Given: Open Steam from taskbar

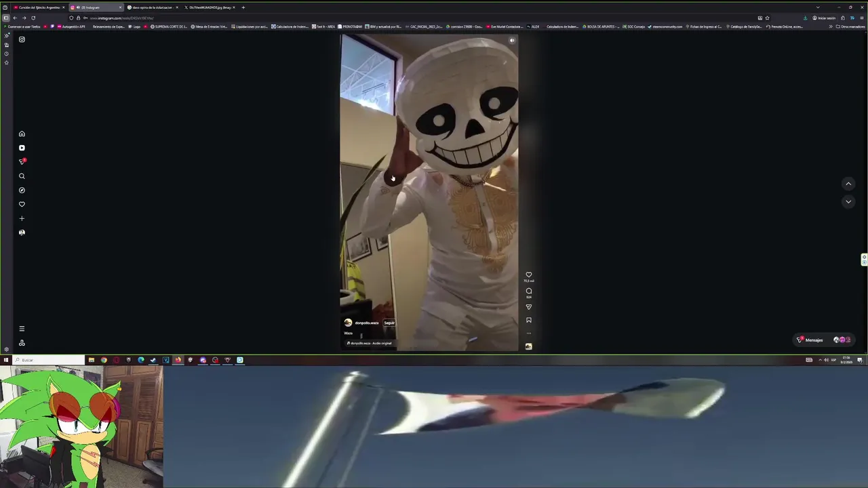Looking at the screenshot, I should pos(153,360).
